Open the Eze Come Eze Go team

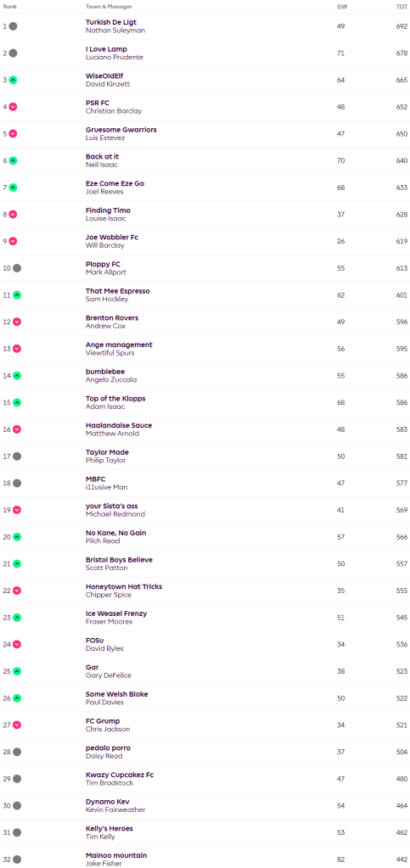115,183
